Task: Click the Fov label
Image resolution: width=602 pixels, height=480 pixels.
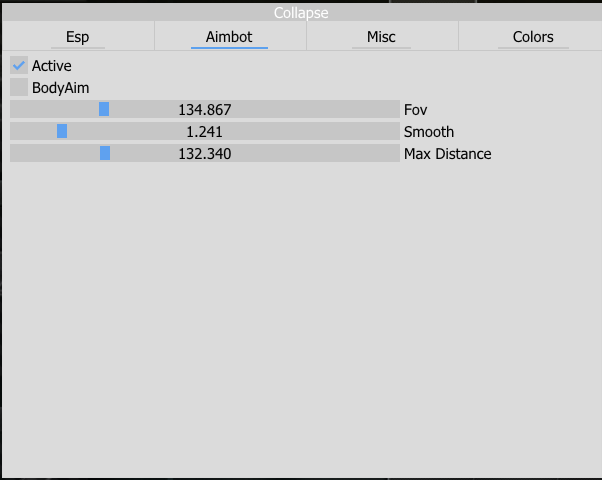Action: click(415, 109)
